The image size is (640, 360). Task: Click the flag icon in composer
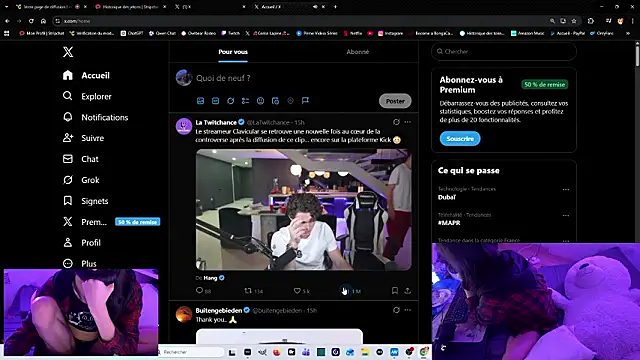[x=305, y=101]
